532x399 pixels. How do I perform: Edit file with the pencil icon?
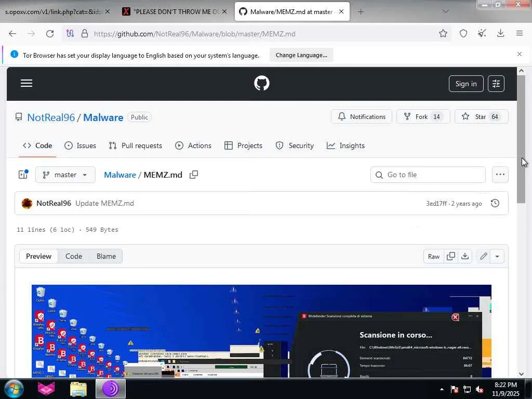click(484, 256)
